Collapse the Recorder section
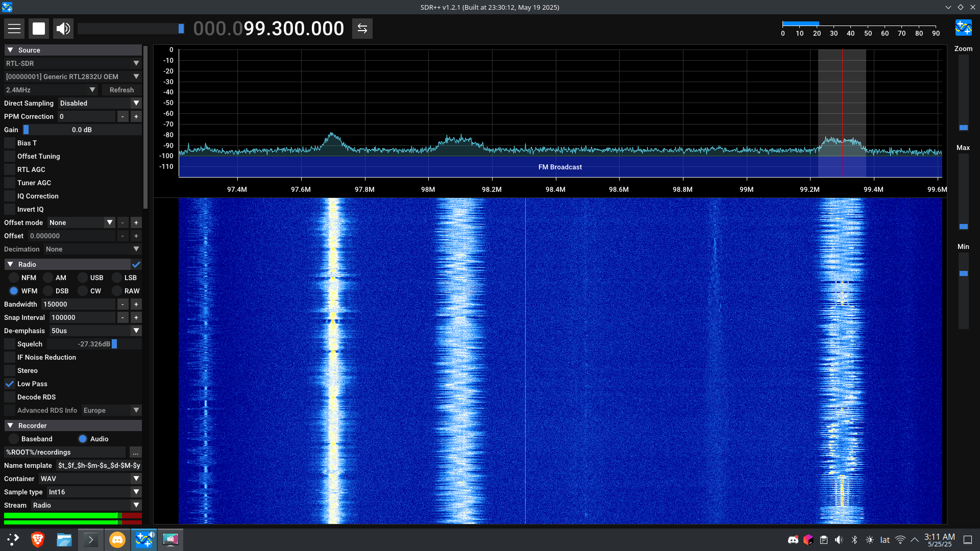Viewport: 980px width, 551px height. [10, 426]
